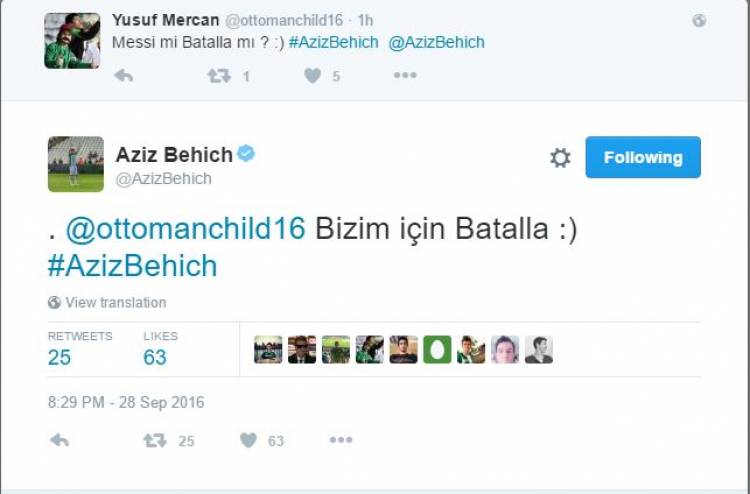Show the list of 63 likes
Viewport: 750px width, 494px height.
[155, 357]
